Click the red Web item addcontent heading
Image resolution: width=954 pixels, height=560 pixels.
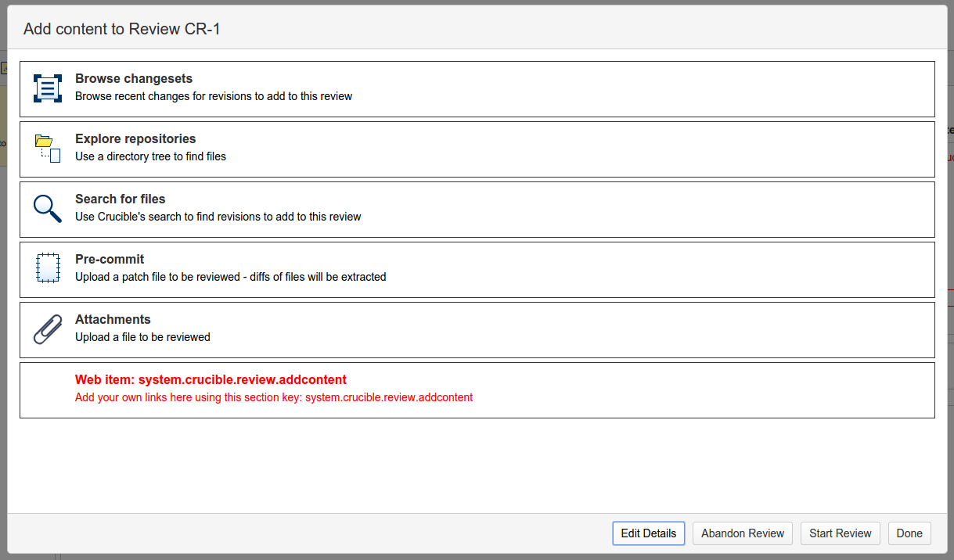coord(211,380)
